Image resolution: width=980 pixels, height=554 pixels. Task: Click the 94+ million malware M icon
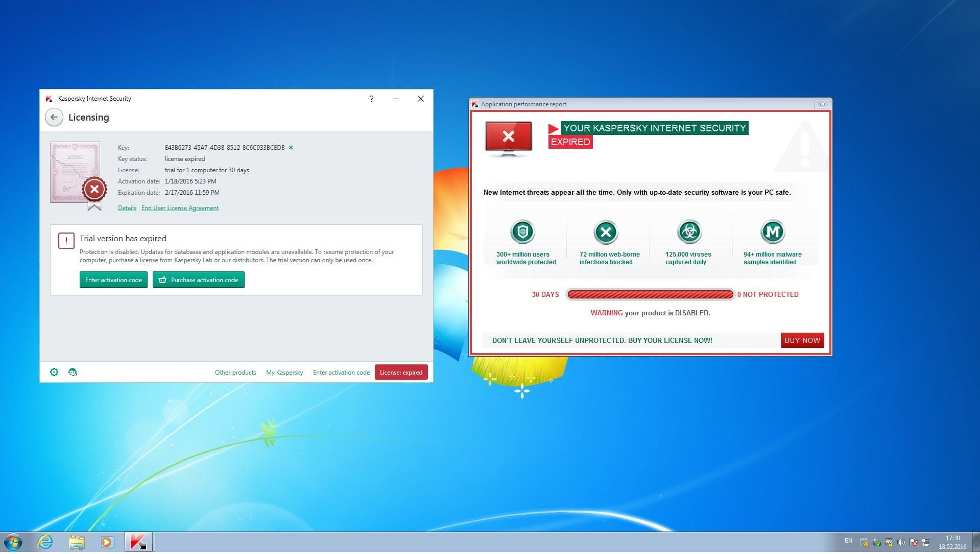[773, 232]
